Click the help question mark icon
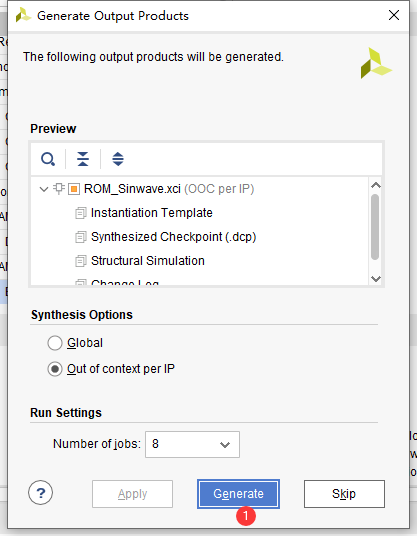417x536 pixels. point(41,493)
